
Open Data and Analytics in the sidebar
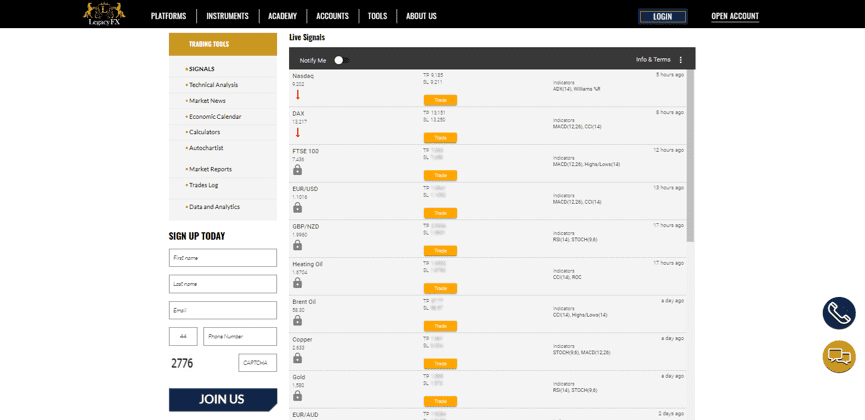click(214, 207)
